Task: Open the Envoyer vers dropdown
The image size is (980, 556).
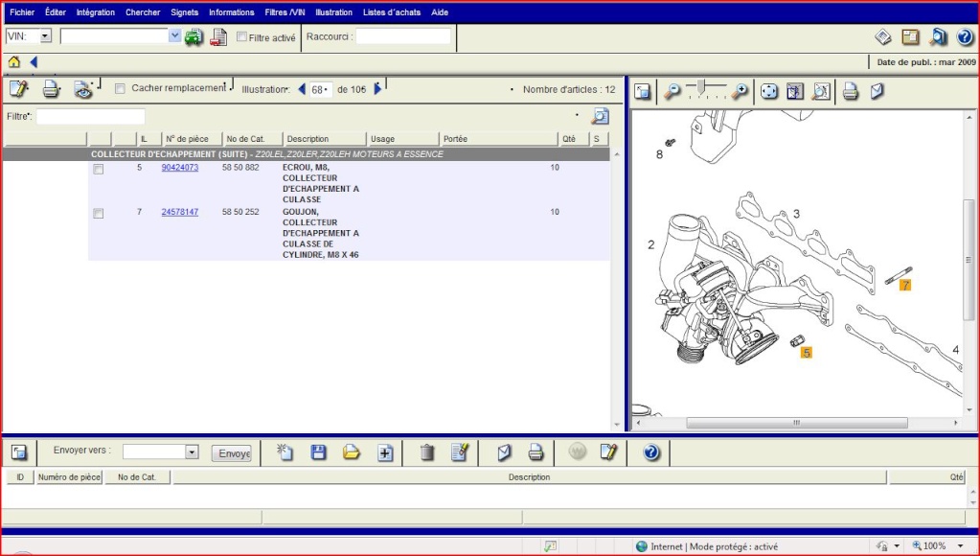Action: (x=192, y=452)
